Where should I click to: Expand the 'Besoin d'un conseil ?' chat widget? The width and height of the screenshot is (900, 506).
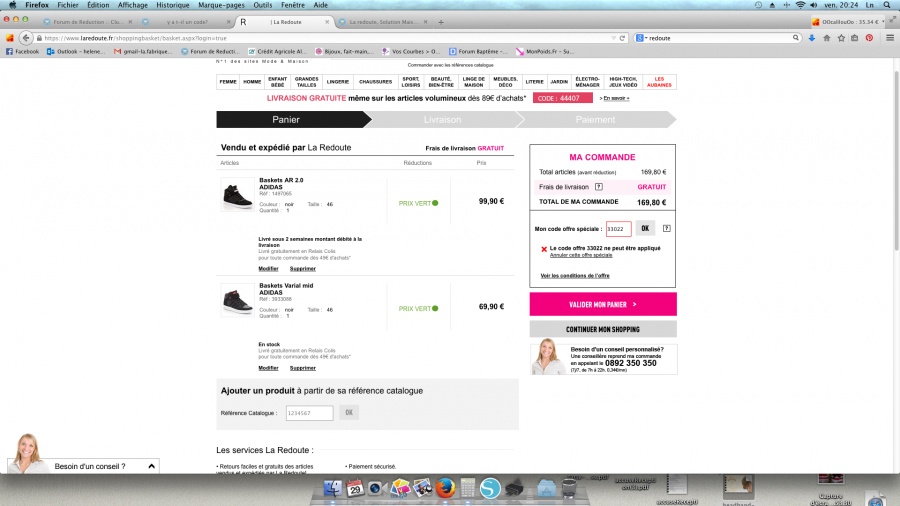point(151,466)
